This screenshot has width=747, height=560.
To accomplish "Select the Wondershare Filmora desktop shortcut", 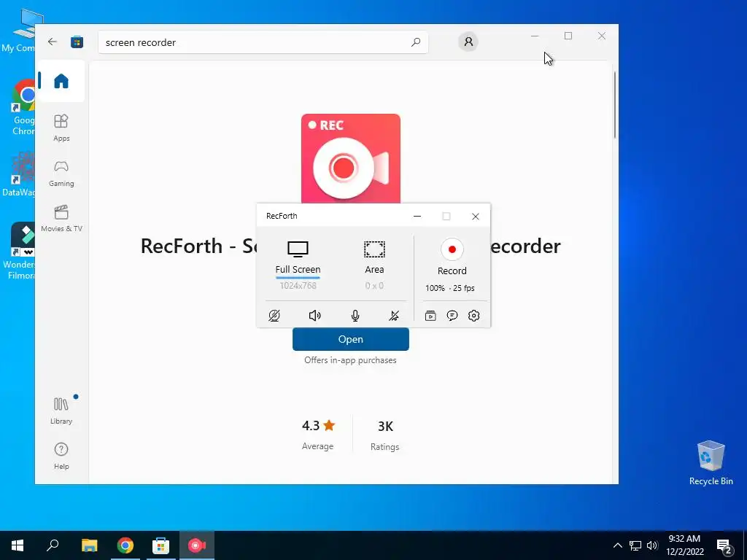I will point(20,251).
